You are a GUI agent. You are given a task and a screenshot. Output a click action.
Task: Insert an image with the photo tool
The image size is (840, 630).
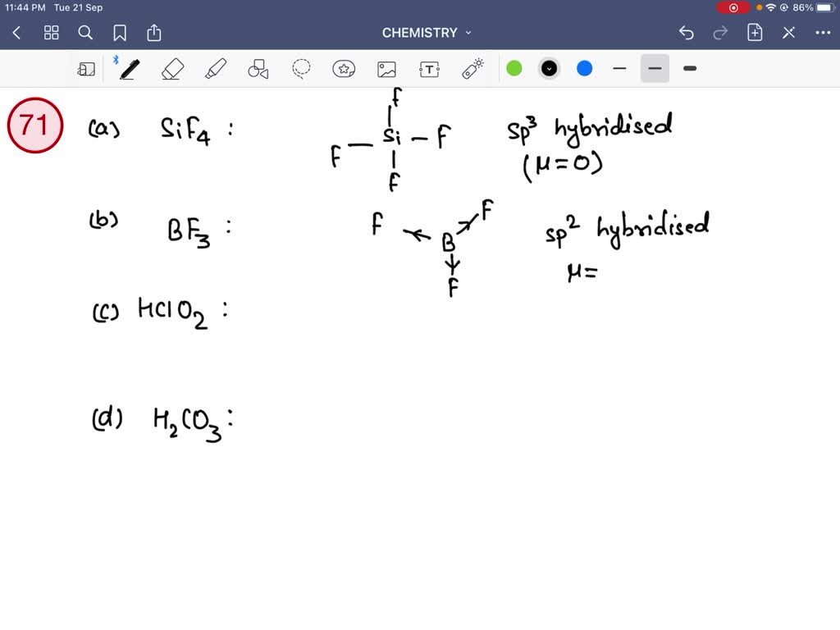[x=386, y=68]
